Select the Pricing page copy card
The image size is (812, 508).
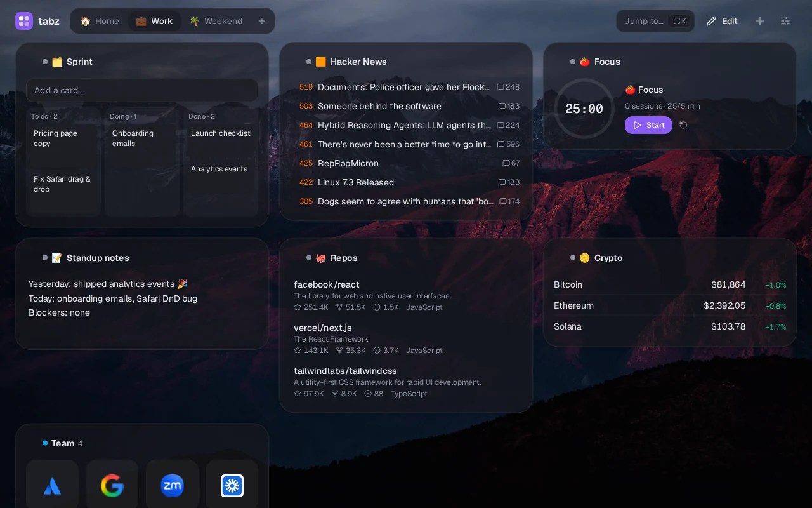point(63,138)
